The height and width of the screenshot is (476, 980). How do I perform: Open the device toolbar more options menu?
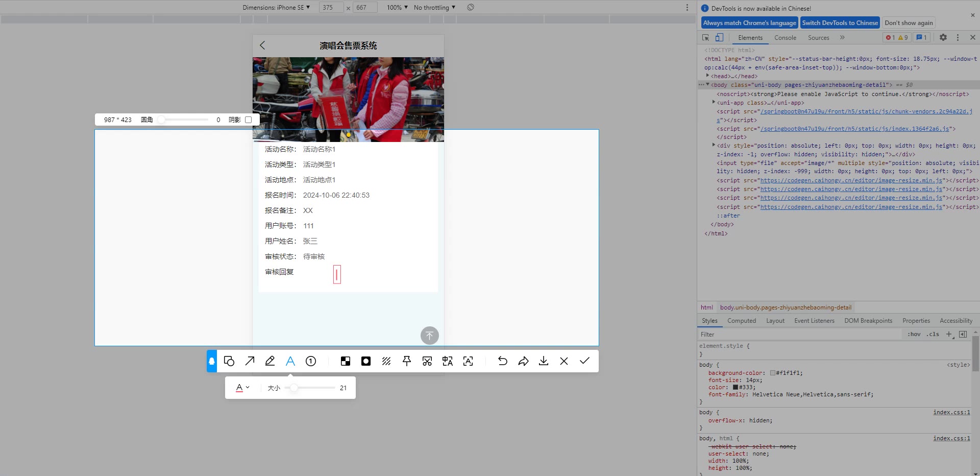(687, 7)
